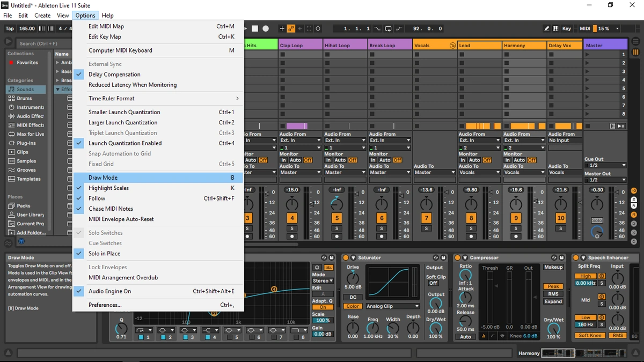The image size is (644, 362).
Task: Click the Tap tempo button
Action: pyautogui.click(x=10, y=28)
